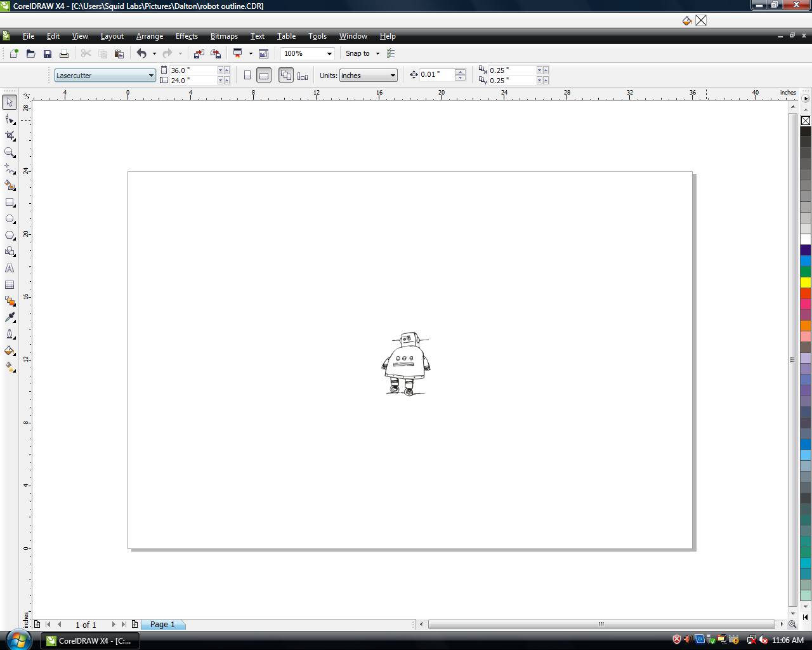
Task: Open the Effects menu
Action: 187,36
